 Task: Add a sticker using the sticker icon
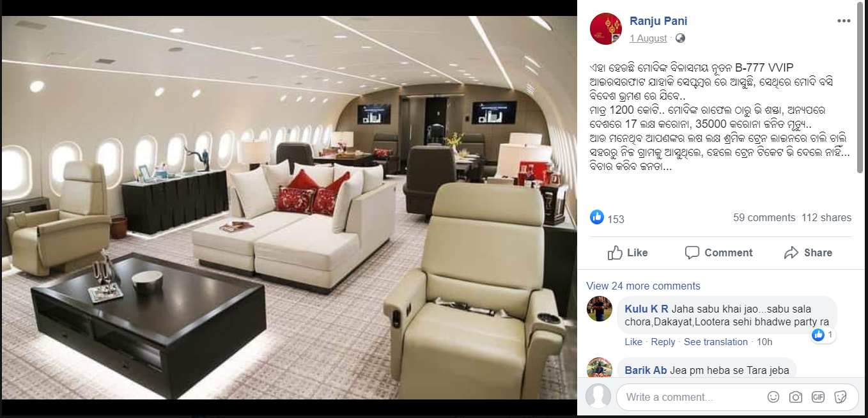tap(841, 397)
